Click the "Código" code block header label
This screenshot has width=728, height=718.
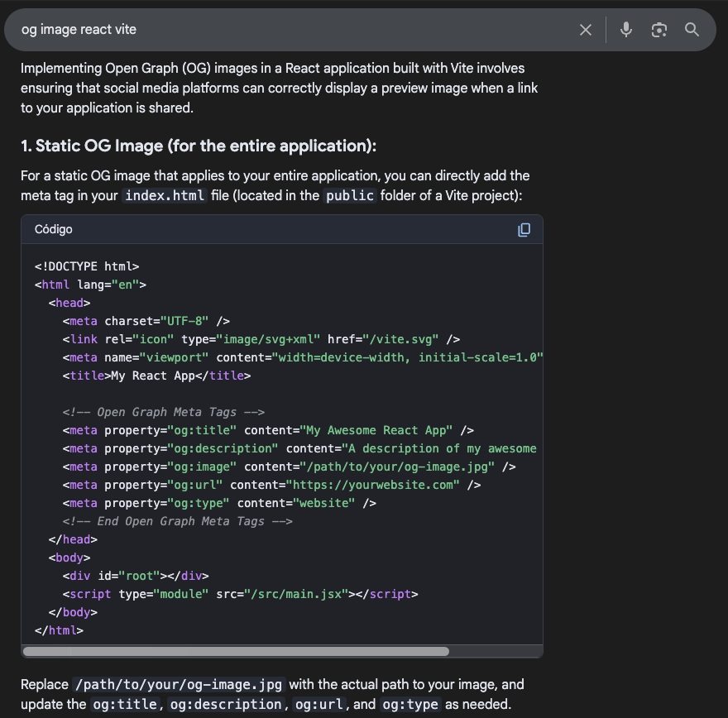pyautogui.click(x=53, y=229)
